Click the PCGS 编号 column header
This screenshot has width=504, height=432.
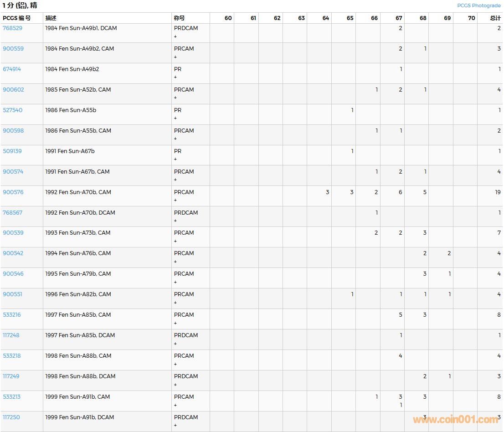(x=17, y=18)
